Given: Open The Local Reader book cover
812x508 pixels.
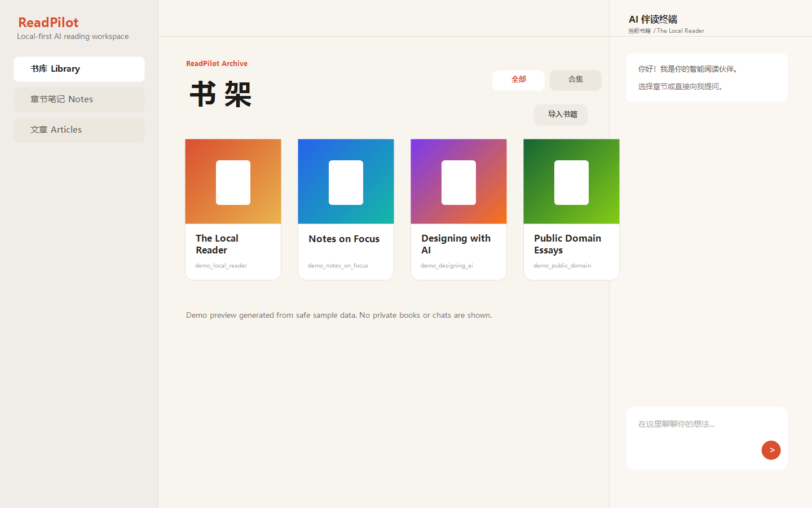Looking at the screenshot, I should (233, 181).
